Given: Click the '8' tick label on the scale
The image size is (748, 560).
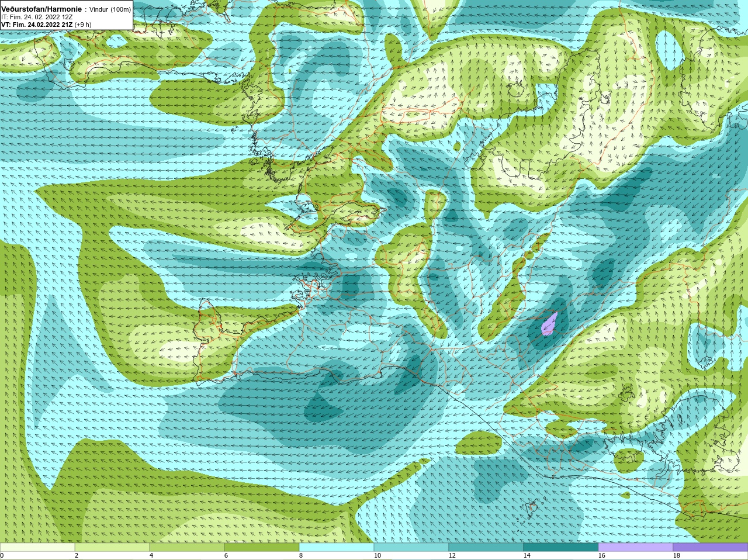Looking at the screenshot, I should pos(301,556).
